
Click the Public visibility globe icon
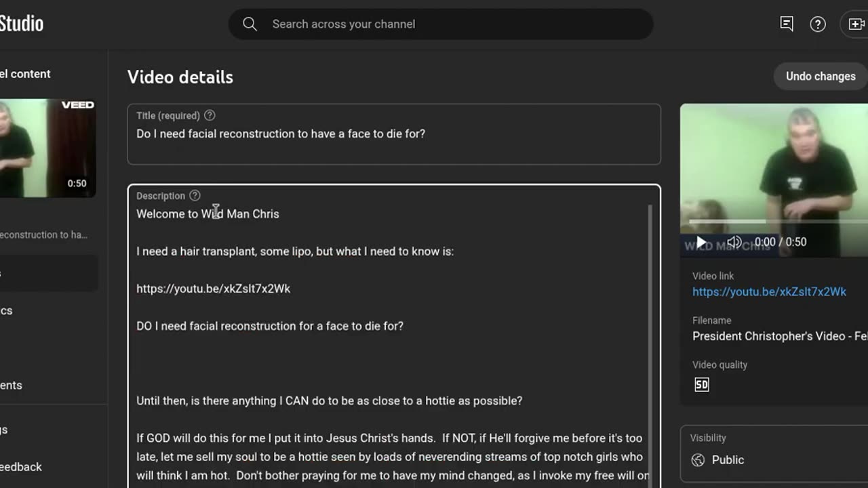point(698,460)
